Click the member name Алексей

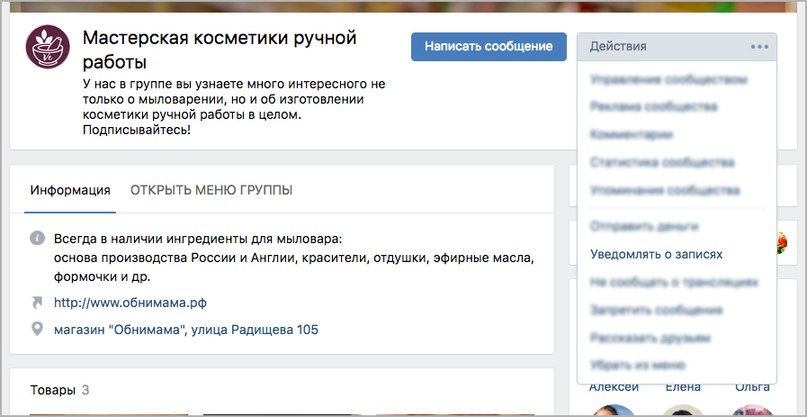click(x=614, y=387)
